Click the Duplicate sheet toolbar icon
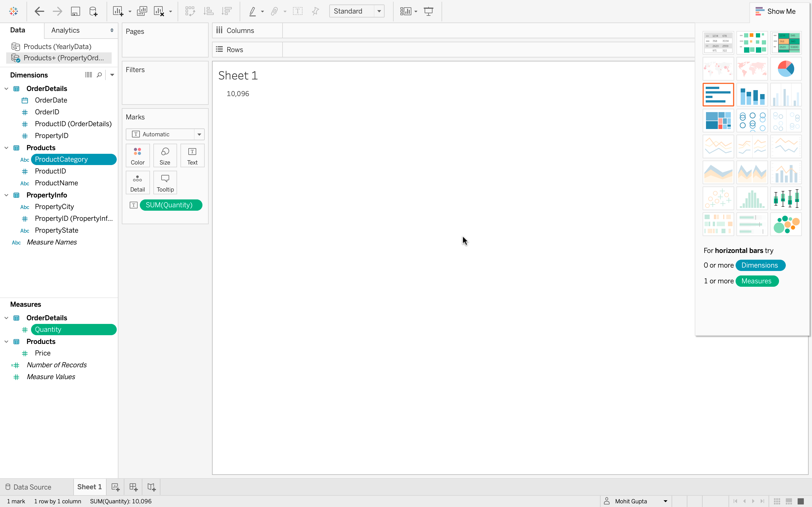This screenshot has height=507, width=812. click(142, 11)
